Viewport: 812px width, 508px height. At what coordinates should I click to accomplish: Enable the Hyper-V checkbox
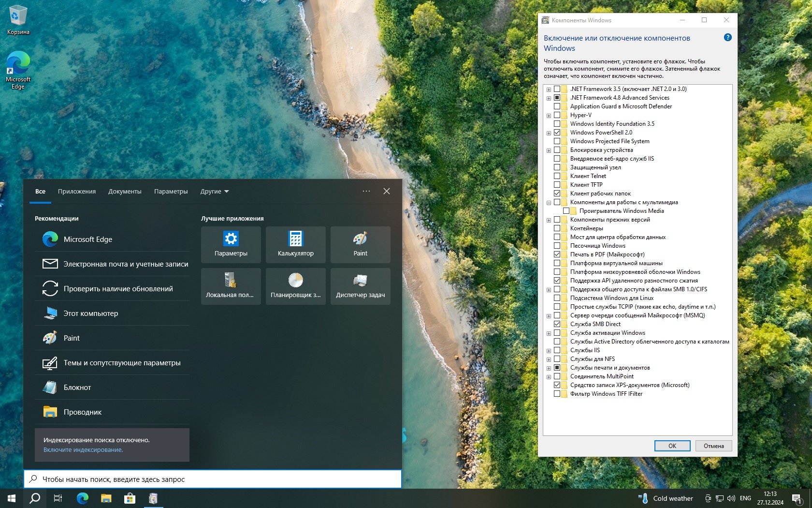pos(557,115)
